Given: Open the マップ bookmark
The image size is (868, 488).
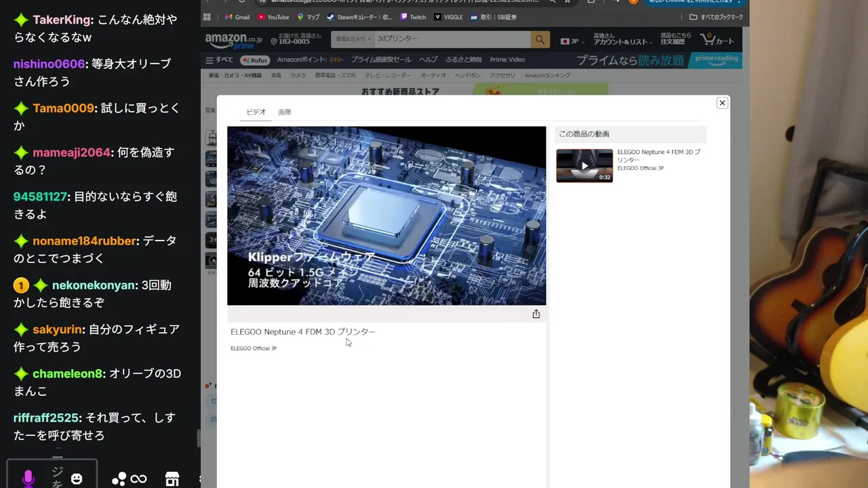Looking at the screenshot, I should 308,17.
